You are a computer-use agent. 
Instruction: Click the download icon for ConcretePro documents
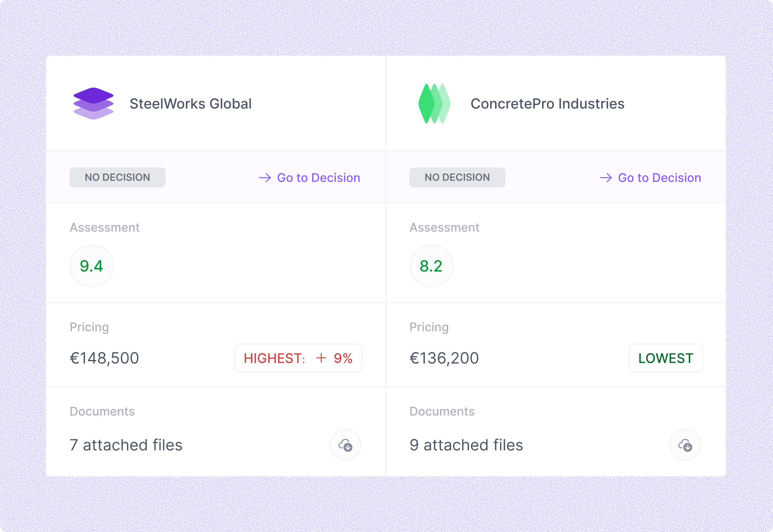pyautogui.click(x=685, y=445)
